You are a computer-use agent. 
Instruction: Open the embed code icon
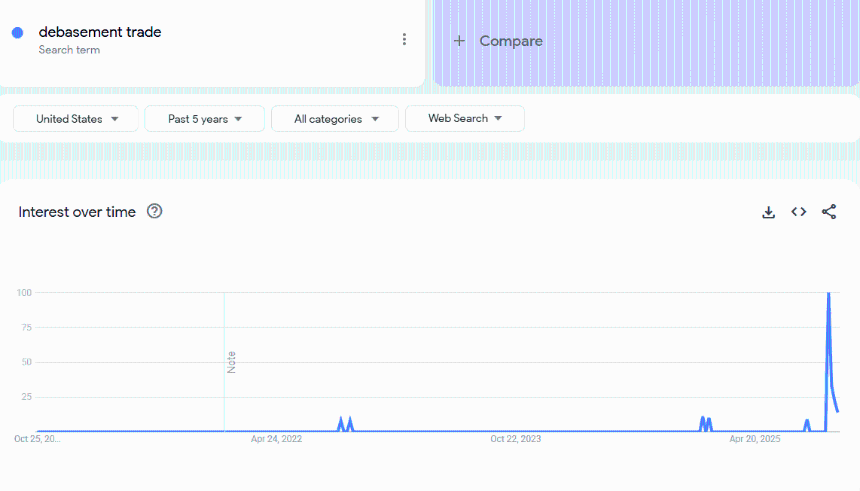point(798,212)
